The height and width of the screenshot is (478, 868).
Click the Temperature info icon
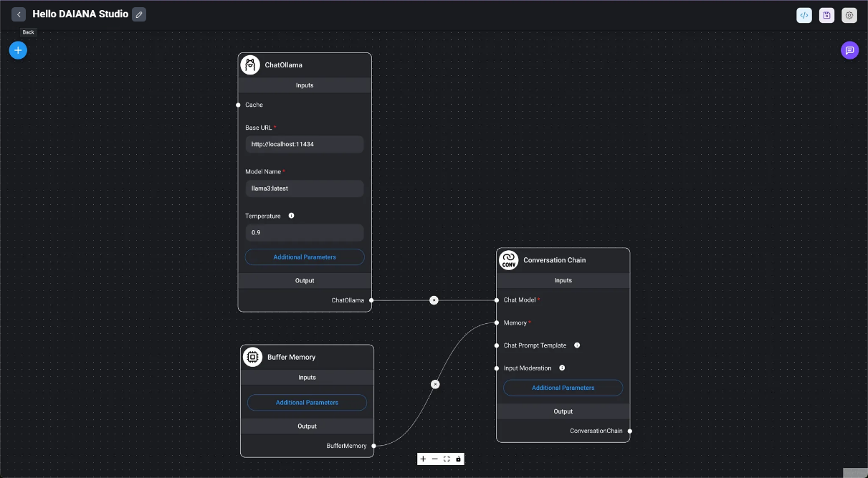[291, 216]
